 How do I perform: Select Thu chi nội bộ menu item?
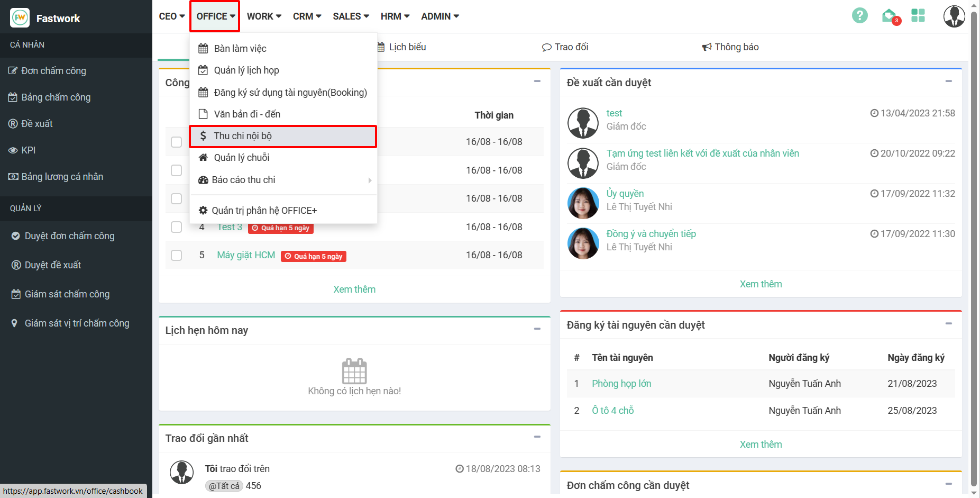tap(283, 136)
